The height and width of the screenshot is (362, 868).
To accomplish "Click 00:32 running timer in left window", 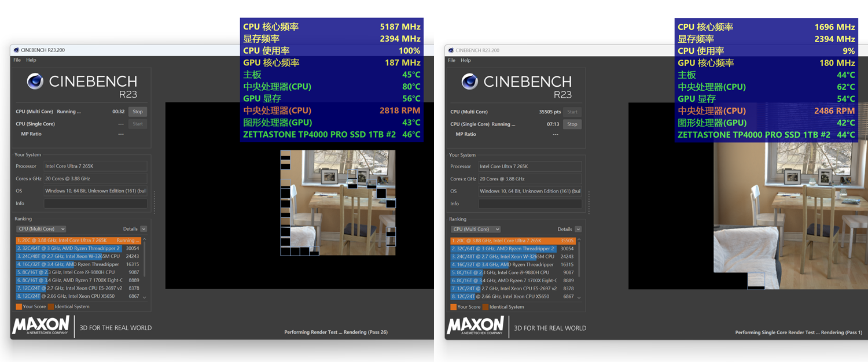I will point(119,112).
